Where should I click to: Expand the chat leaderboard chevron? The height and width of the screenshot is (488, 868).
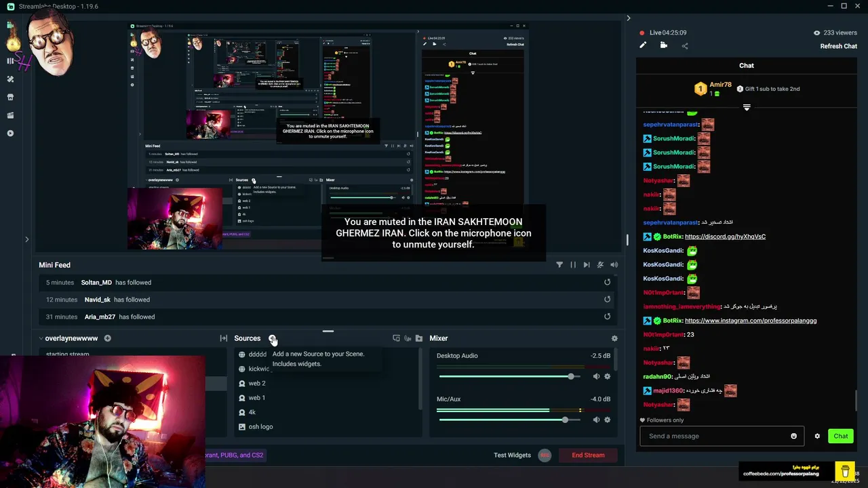(747, 107)
